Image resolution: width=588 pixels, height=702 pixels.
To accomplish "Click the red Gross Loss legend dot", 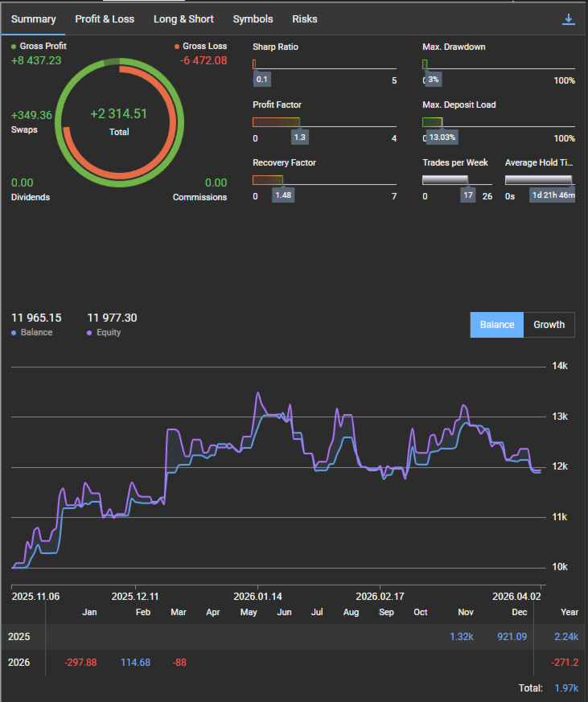I will coord(177,47).
